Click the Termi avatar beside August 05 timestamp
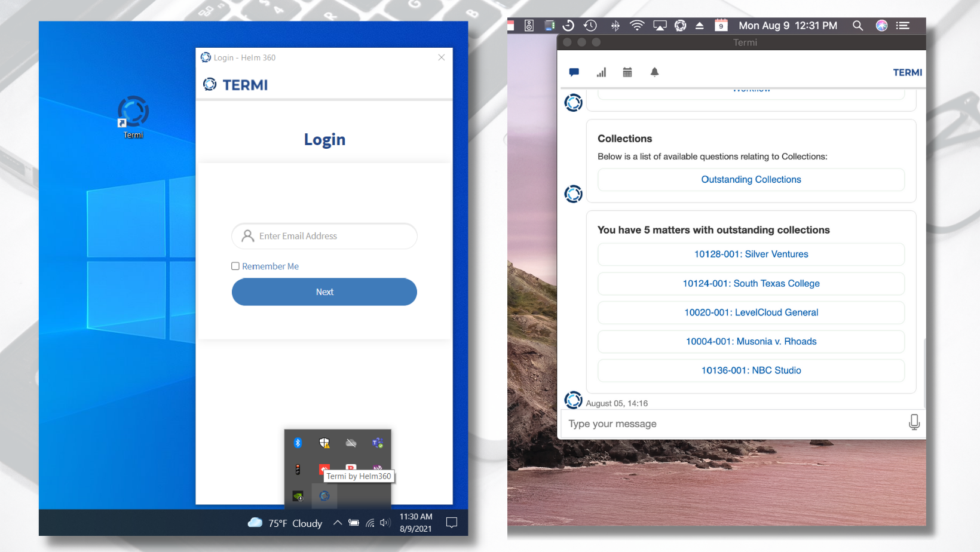 coord(574,400)
